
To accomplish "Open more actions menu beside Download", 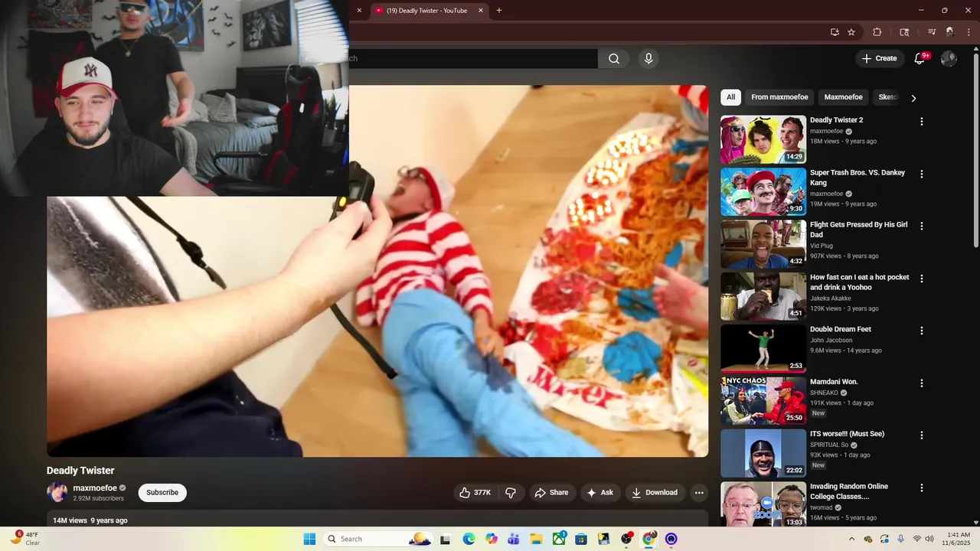I will (699, 493).
